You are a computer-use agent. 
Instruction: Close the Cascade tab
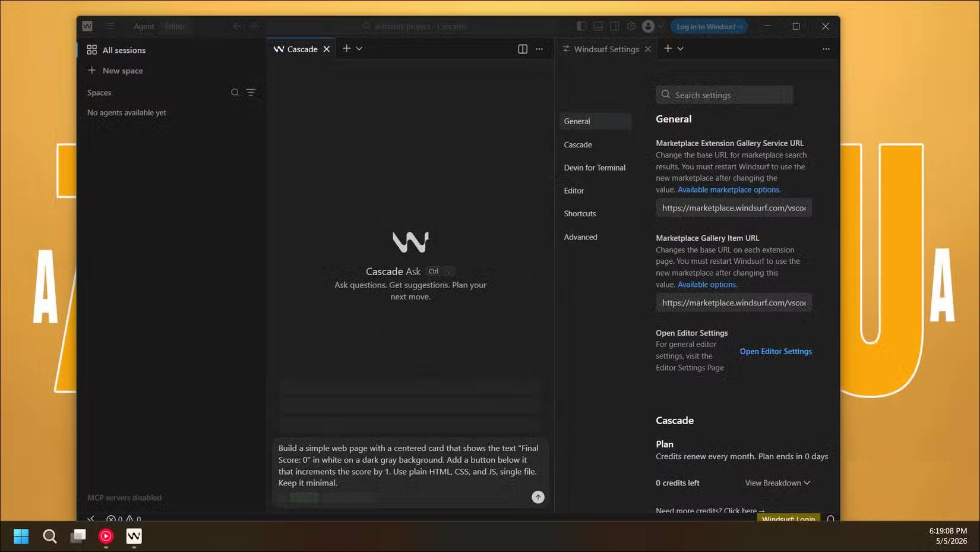click(327, 49)
